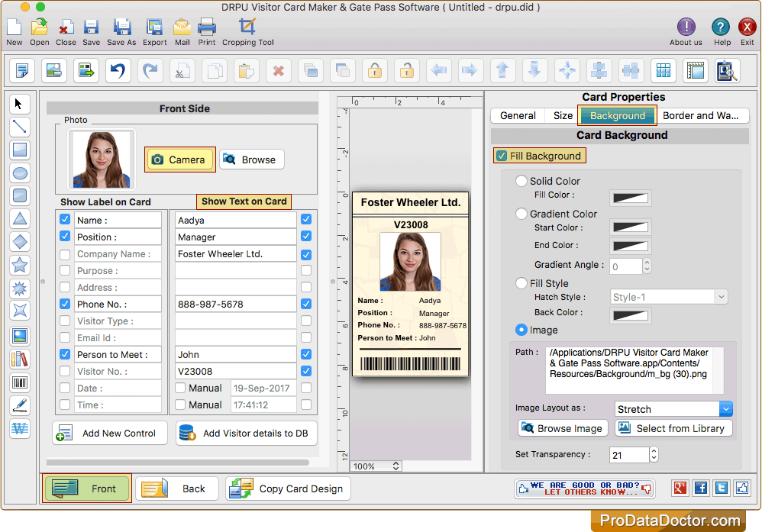The height and width of the screenshot is (532, 762).
Task: Select the WordArt text tool
Action: pos(19,428)
